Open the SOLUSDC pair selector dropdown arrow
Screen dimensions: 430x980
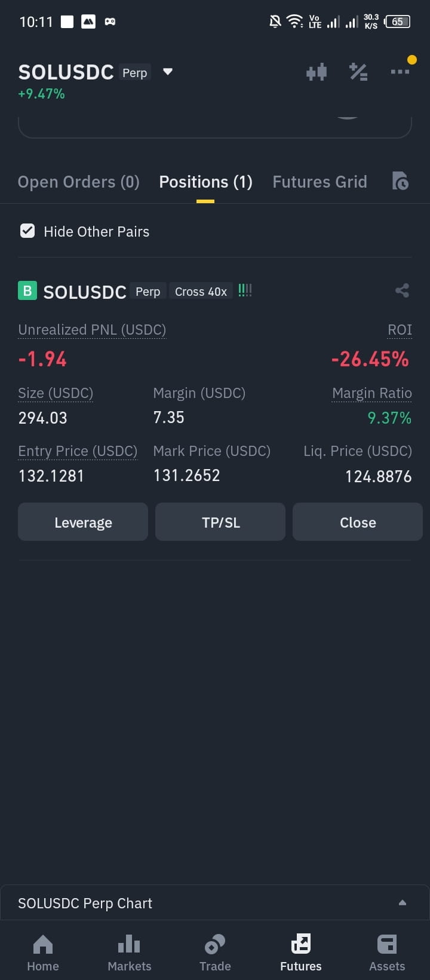coord(168,72)
